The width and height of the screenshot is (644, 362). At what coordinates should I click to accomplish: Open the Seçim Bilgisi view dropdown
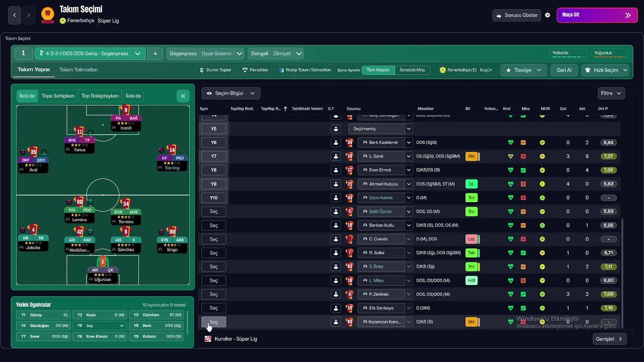[x=231, y=93]
